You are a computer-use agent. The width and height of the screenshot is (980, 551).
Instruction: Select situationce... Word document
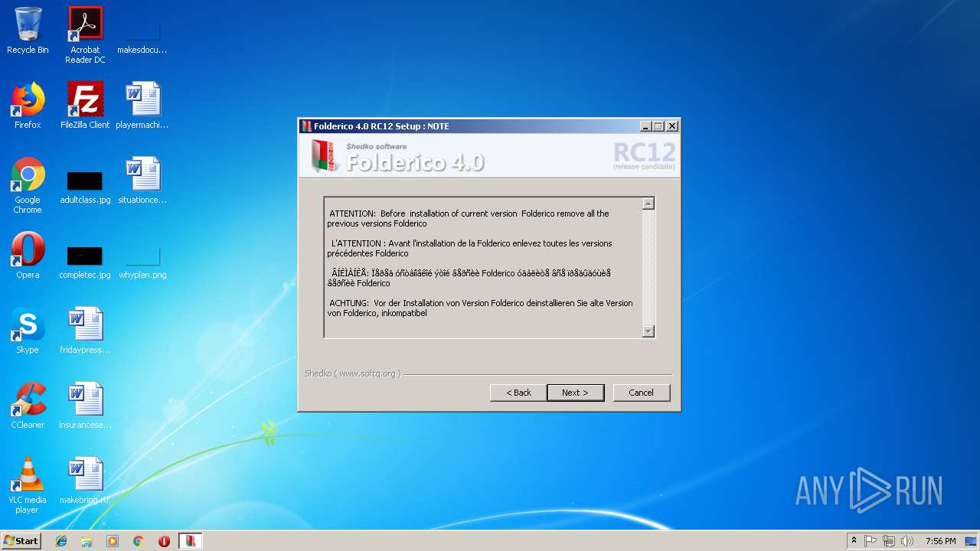point(142,181)
